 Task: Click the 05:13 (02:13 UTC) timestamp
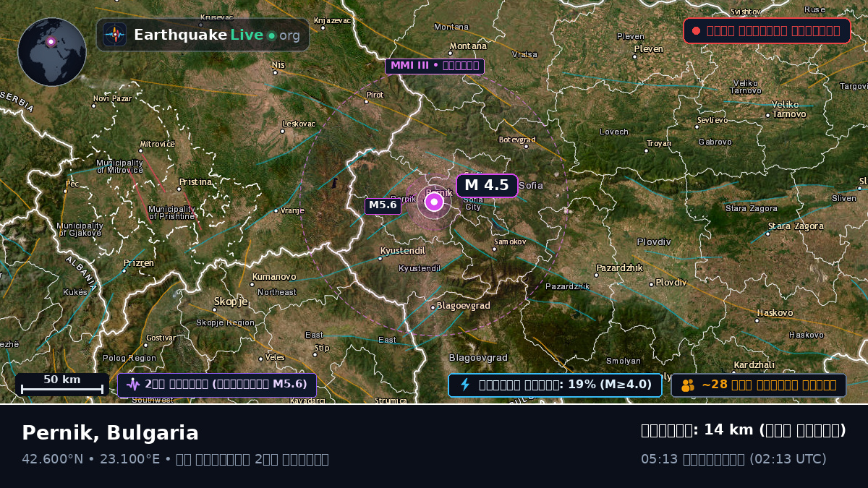(733, 459)
